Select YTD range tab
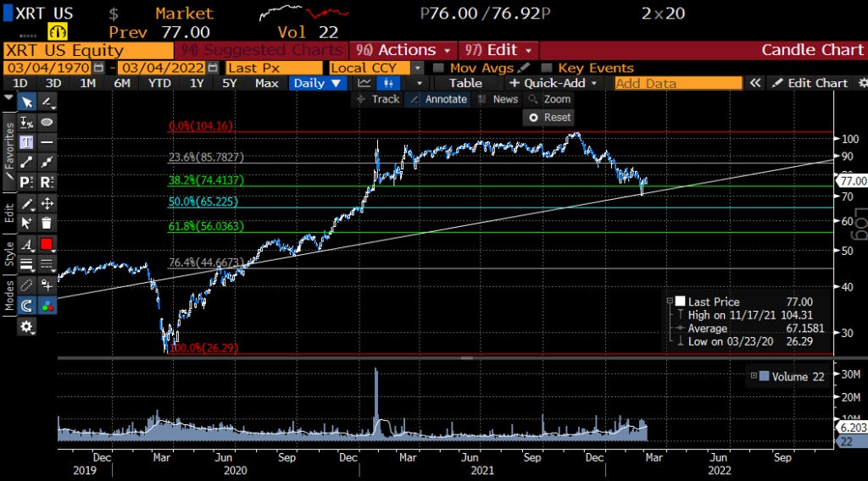868x481 pixels. pyautogui.click(x=159, y=83)
